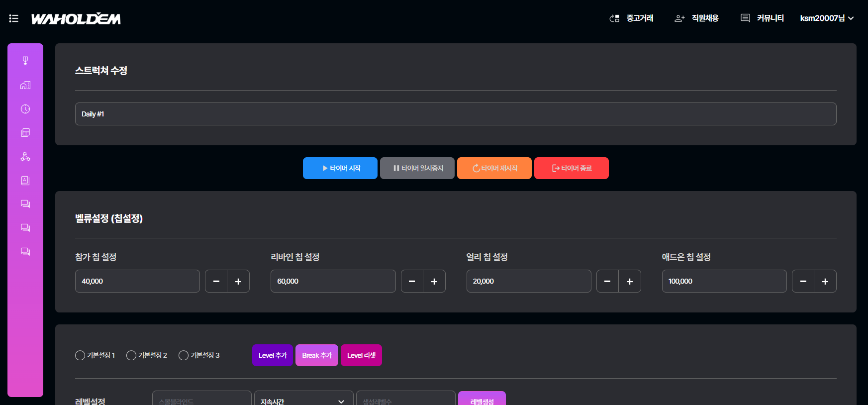
Task: Open the ksm20007님 user dropdown
Action: tap(826, 18)
